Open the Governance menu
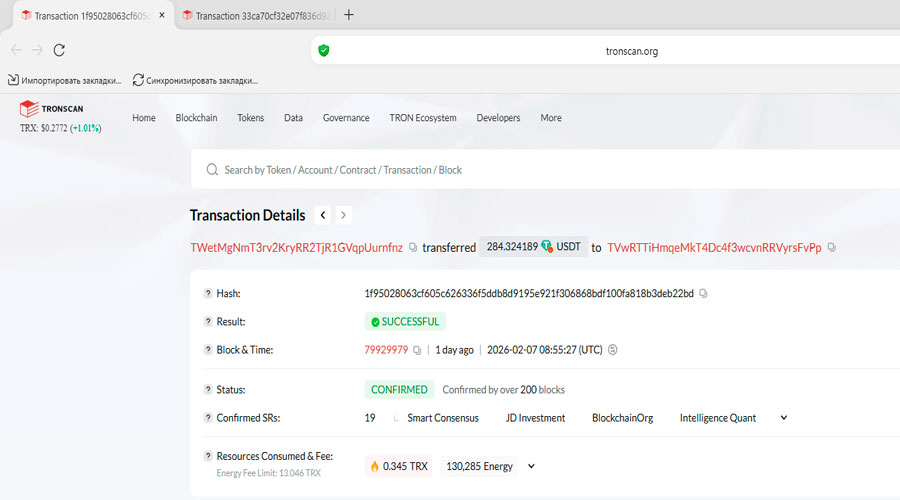The width and height of the screenshot is (900, 500). [346, 118]
